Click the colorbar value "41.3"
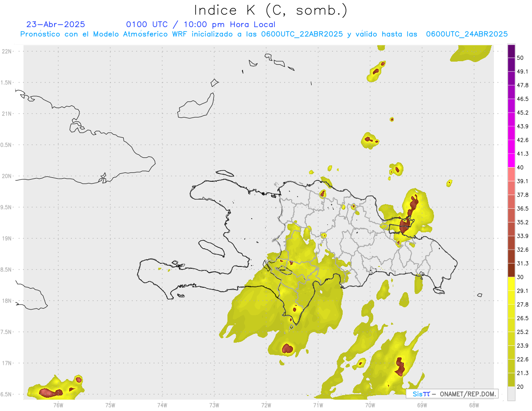This screenshot has width=532, height=411. pos(522,154)
